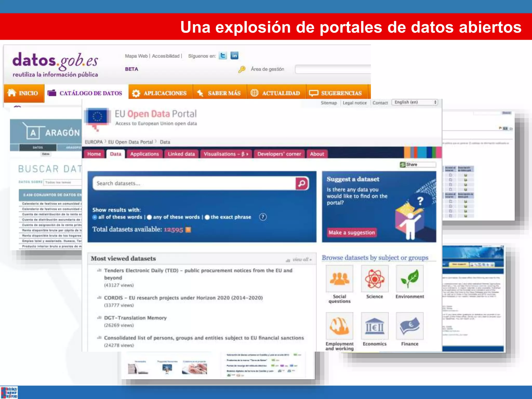Viewport: 532px width, 399px height.
Task: Select the 'all of these words' radio button
Action: (x=95, y=217)
